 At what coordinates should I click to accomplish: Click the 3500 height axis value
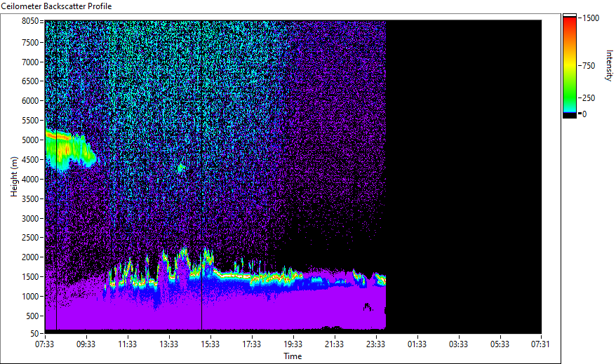[x=30, y=199]
